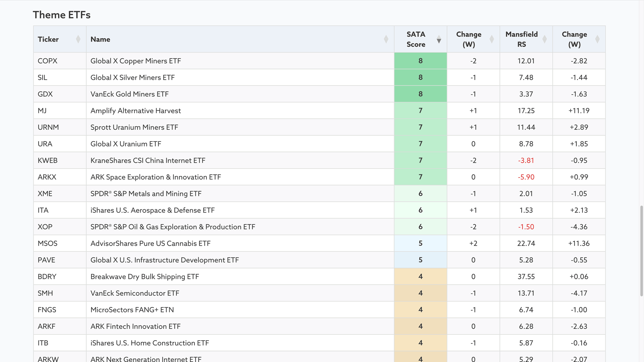The image size is (644, 362).
Task: Select the COPX ticker cell
Action: coord(48,61)
